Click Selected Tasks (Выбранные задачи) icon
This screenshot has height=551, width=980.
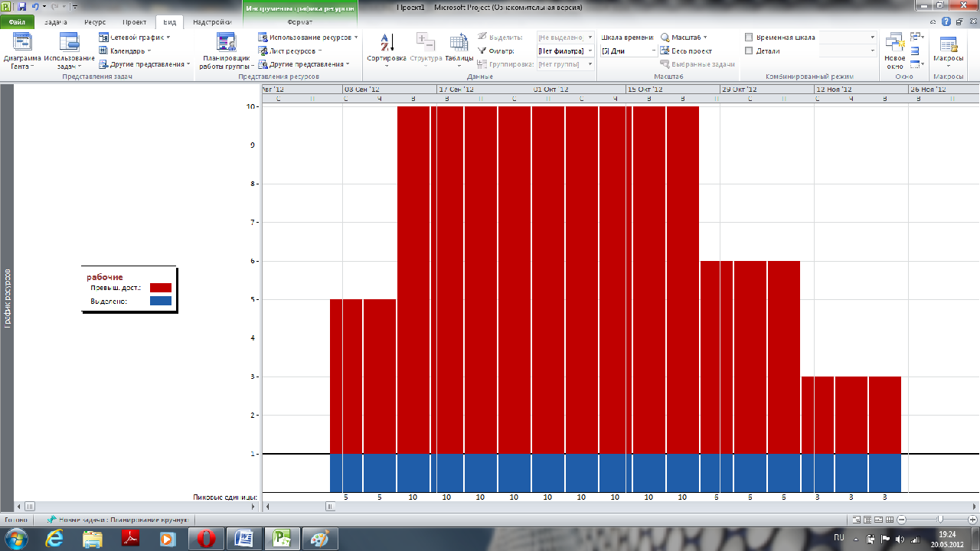[x=665, y=65]
